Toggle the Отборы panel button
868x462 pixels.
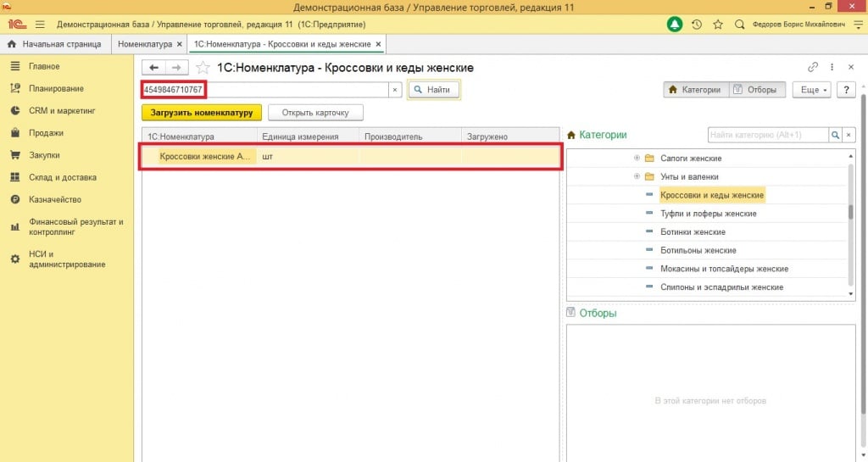tap(755, 90)
